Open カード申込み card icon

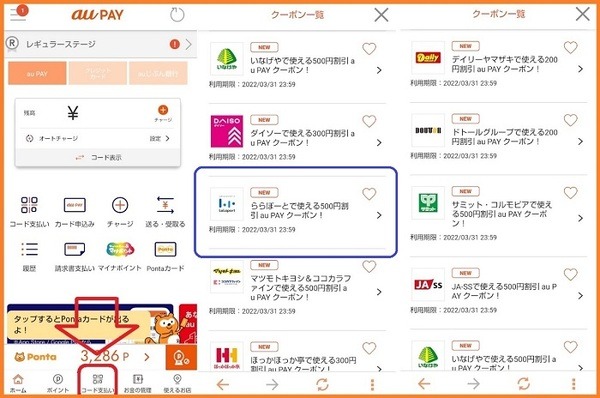pos(75,205)
